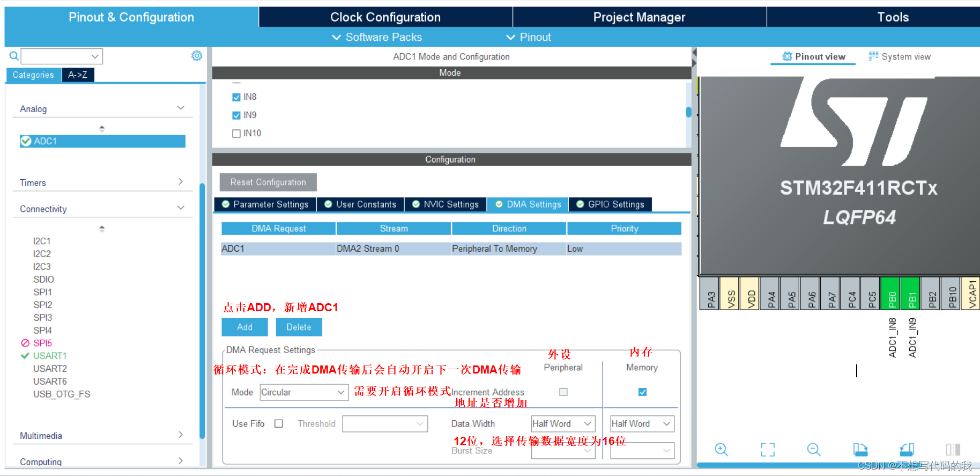Select USART2 in Connectivity list

[50, 369]
